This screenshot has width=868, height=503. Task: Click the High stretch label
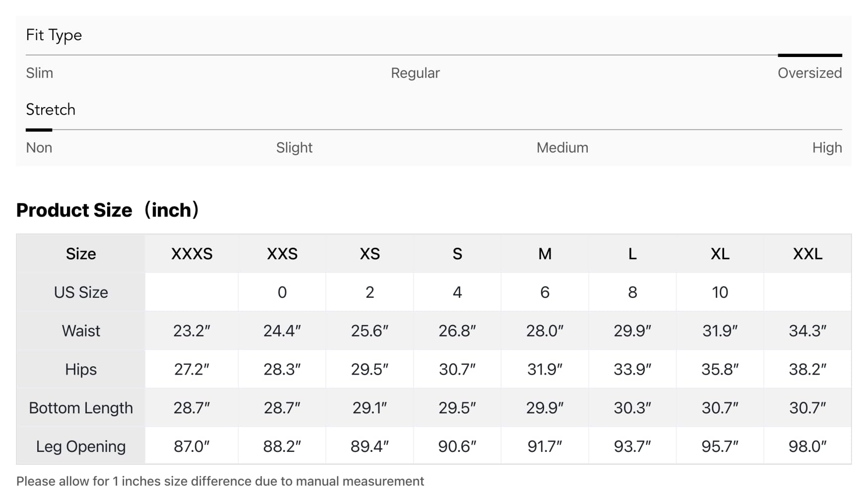[x=827, y=148]
